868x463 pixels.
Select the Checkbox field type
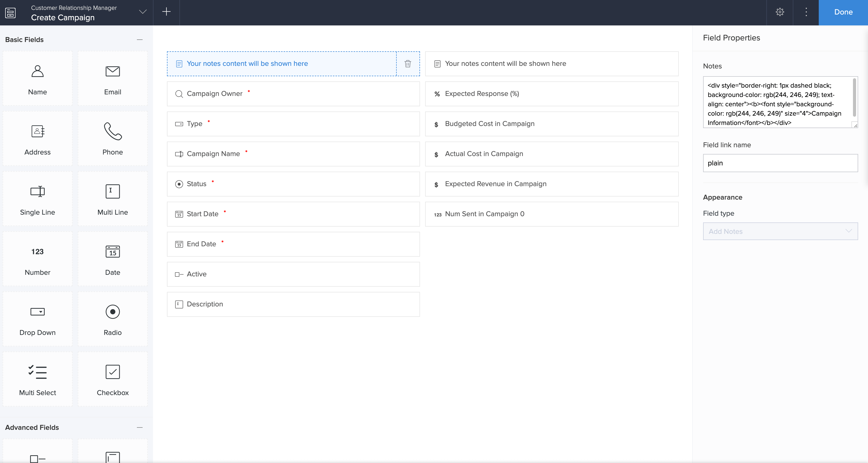[113, 379]
